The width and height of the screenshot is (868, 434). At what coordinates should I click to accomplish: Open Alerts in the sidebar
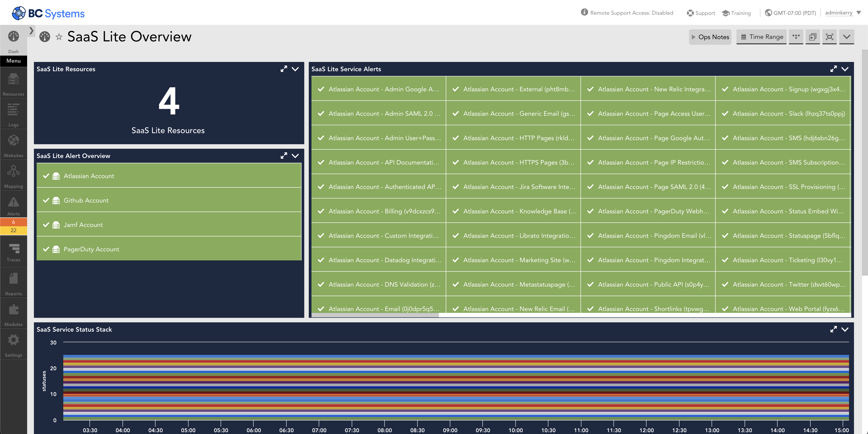14,204
